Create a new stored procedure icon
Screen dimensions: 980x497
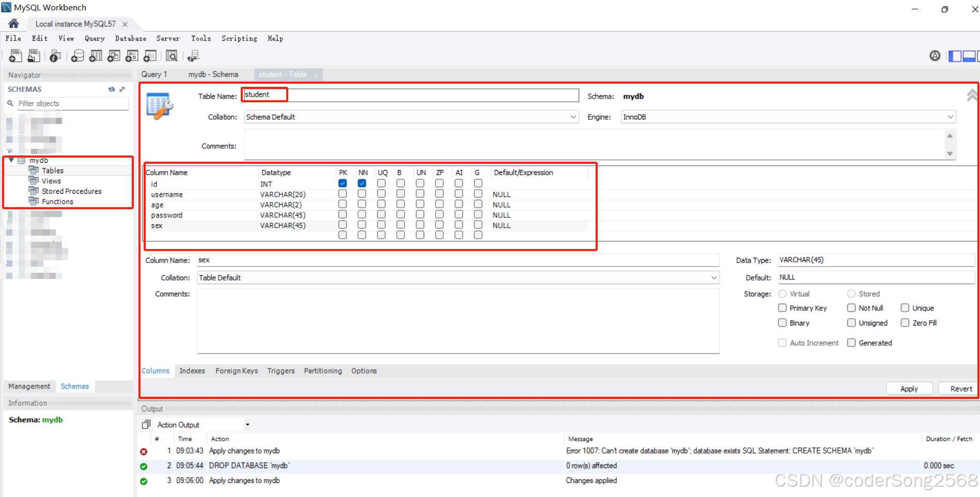(x=132, y=56)
